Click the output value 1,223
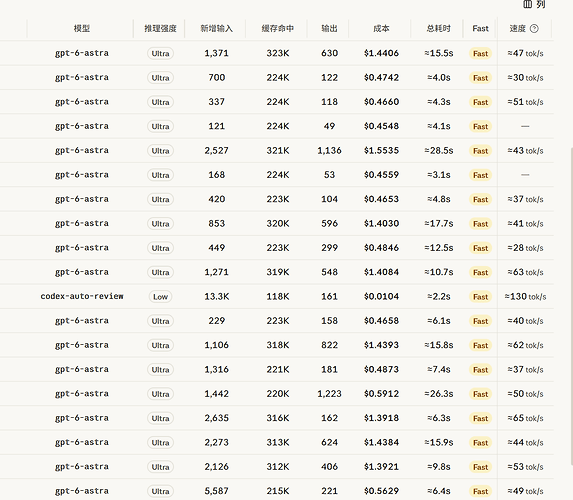This screenshot has height=500, width=573. pos(329,394)
